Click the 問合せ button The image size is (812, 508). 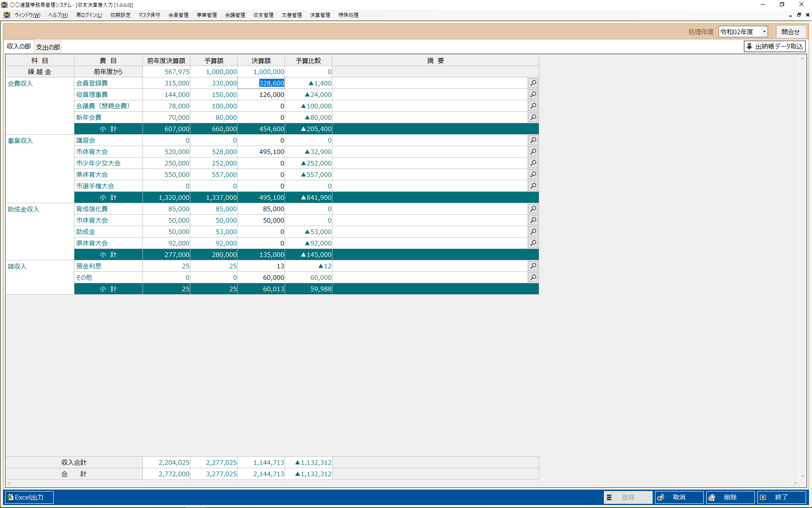[x=790, y=32]
